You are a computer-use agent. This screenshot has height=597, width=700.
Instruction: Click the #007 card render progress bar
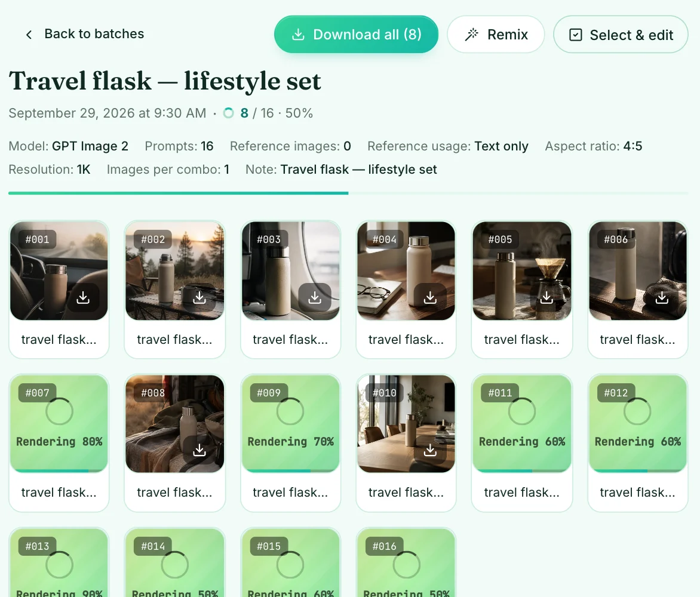[59, 470]
